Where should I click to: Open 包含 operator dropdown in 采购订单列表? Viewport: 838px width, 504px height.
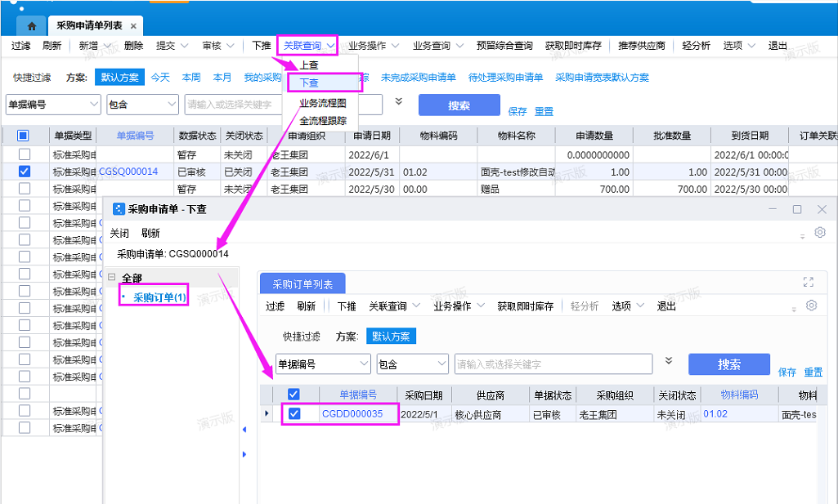(442, 364)
